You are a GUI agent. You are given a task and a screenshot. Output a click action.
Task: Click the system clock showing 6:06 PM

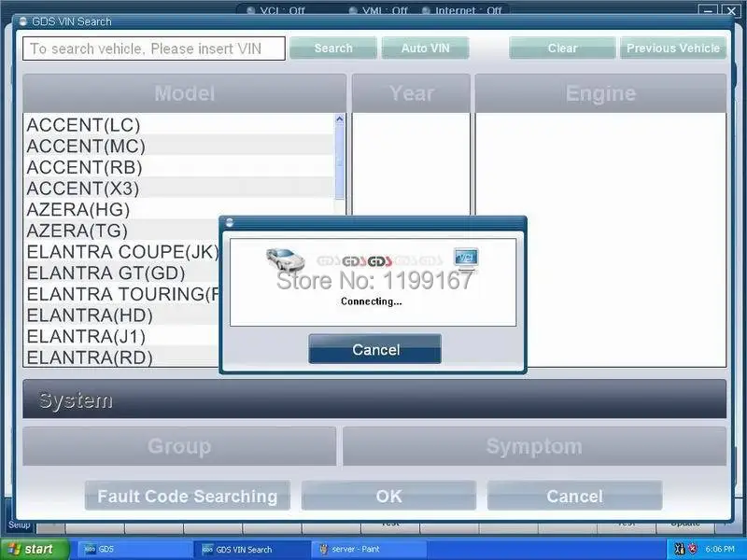click(720, 549)
